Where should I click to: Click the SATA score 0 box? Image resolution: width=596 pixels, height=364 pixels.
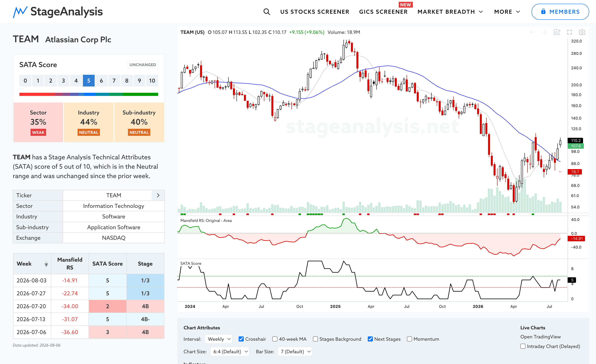[25, 80]
